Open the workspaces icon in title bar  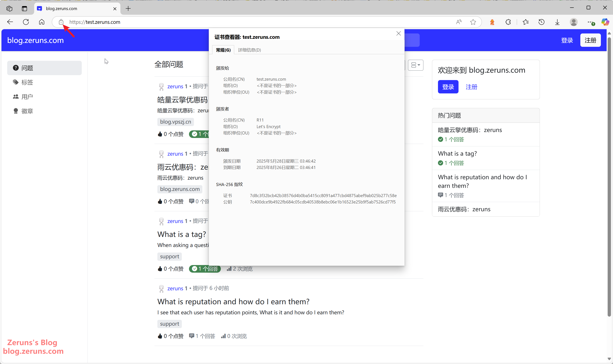9,9
